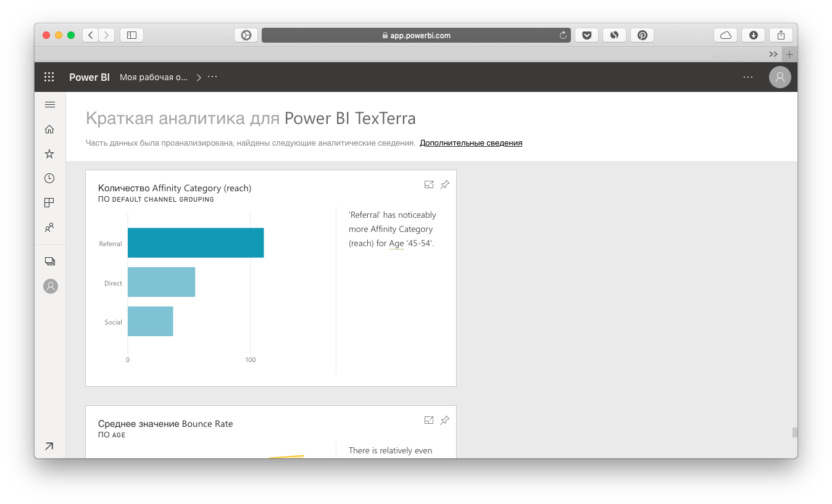This screenshot has height=504, width=832.
Task: Open Affinity Category chart in focus mode
Action: (x=429, y=184)
